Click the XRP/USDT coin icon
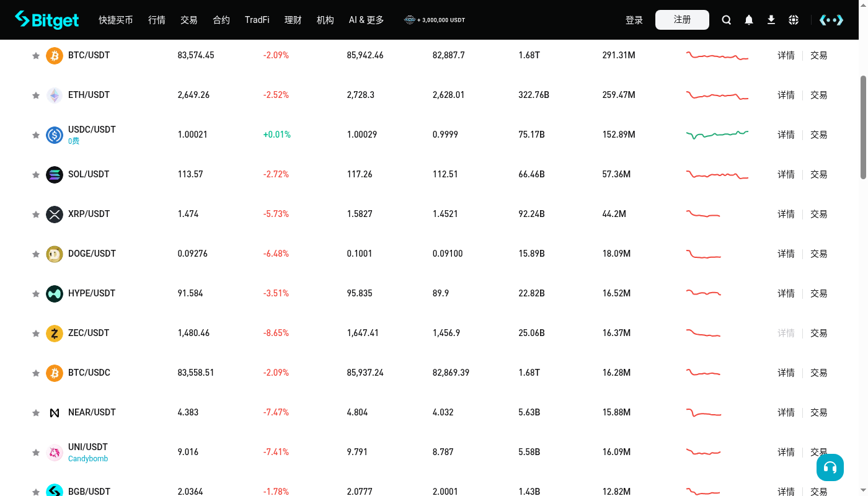The width and height of the screenshot is (868, 496). pyautogui.click(x=55, y=214)
